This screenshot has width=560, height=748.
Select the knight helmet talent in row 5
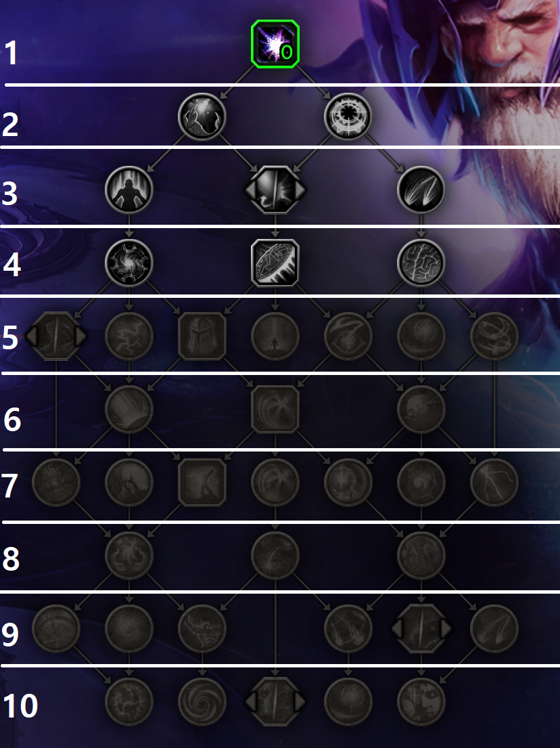pos(202,336)
